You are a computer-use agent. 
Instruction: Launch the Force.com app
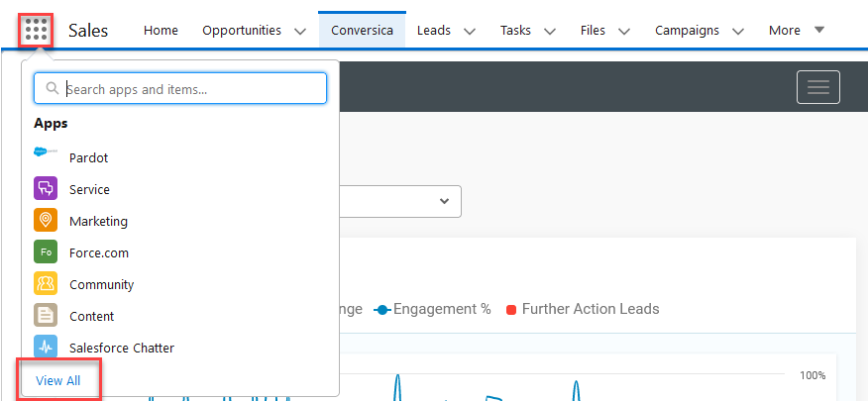coord(98,252)
